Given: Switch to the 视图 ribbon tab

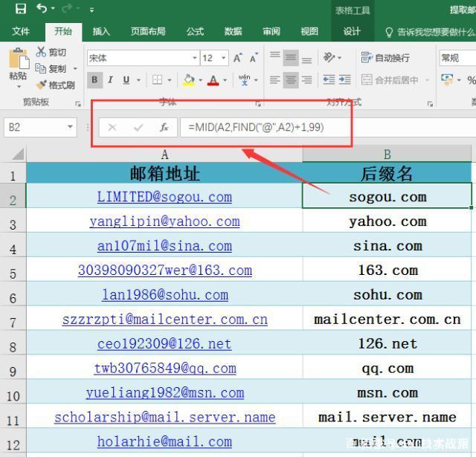Looking at the screenshot, I should (309, 31).
